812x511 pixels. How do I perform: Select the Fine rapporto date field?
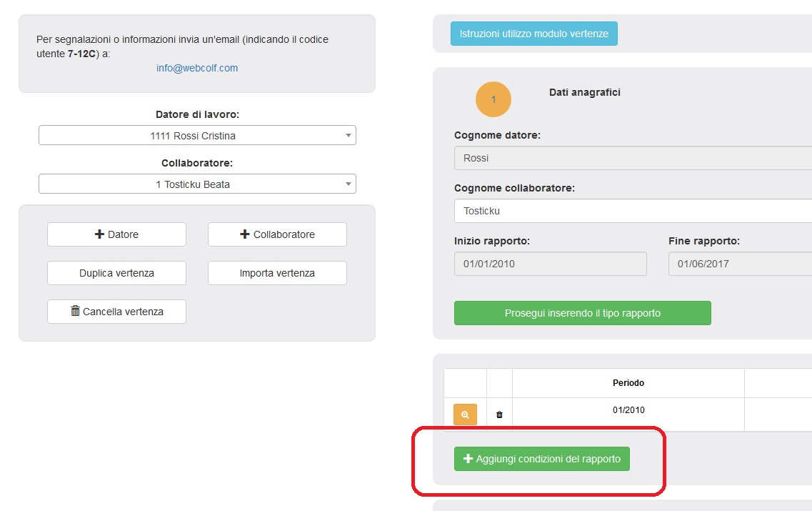coord(739,264)
